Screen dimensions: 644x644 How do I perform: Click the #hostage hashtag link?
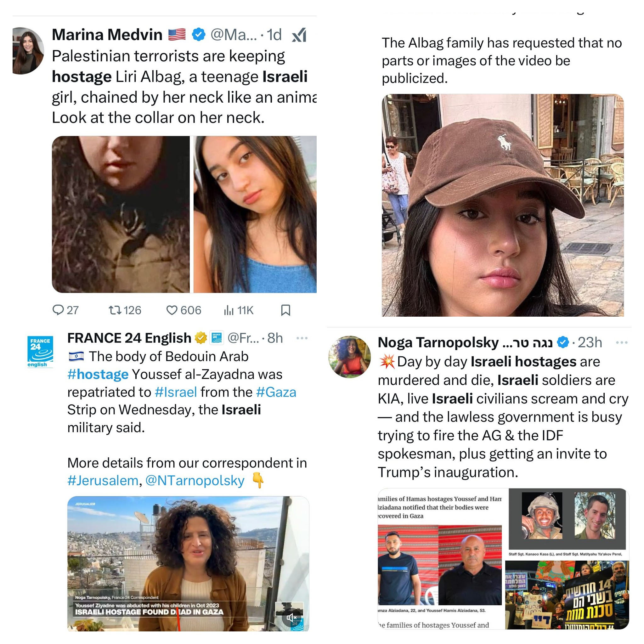click(x=98, y=374)
